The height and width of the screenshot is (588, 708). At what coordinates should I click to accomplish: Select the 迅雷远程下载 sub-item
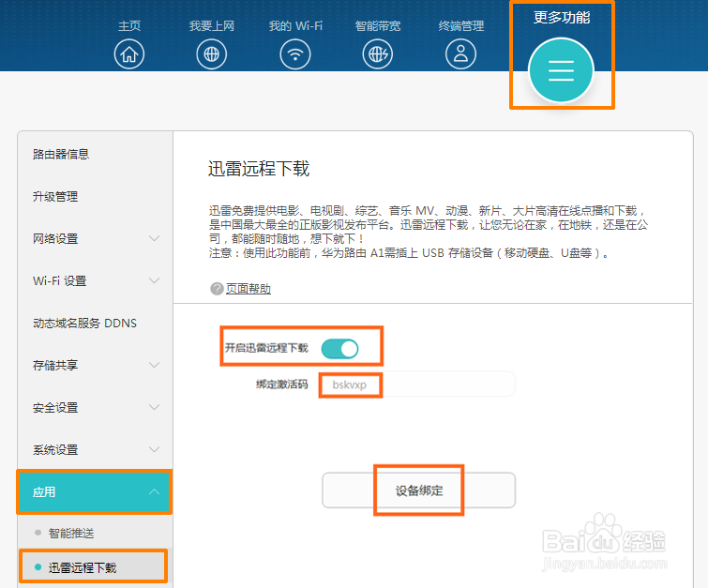point(83,567)
